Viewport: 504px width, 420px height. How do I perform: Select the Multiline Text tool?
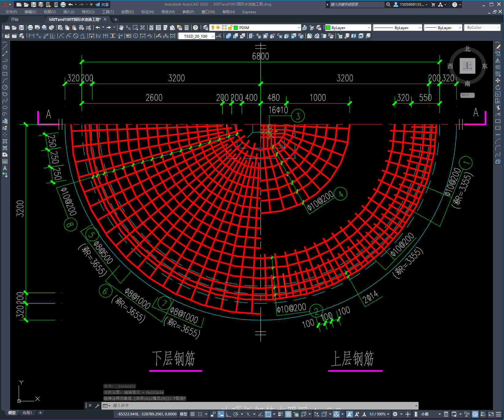[5, 168]
